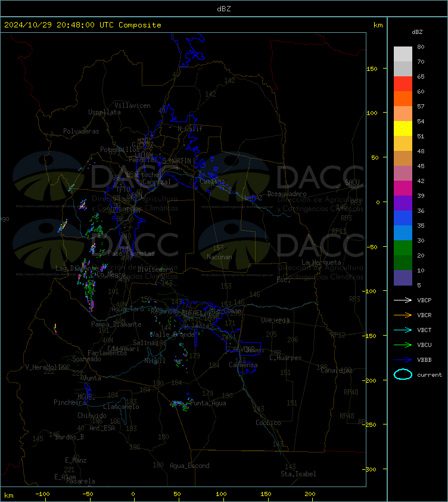This screenshot has height=502, width=448.
Task: Click the blue VBBB arrow icon
Action: coord(403,360)
